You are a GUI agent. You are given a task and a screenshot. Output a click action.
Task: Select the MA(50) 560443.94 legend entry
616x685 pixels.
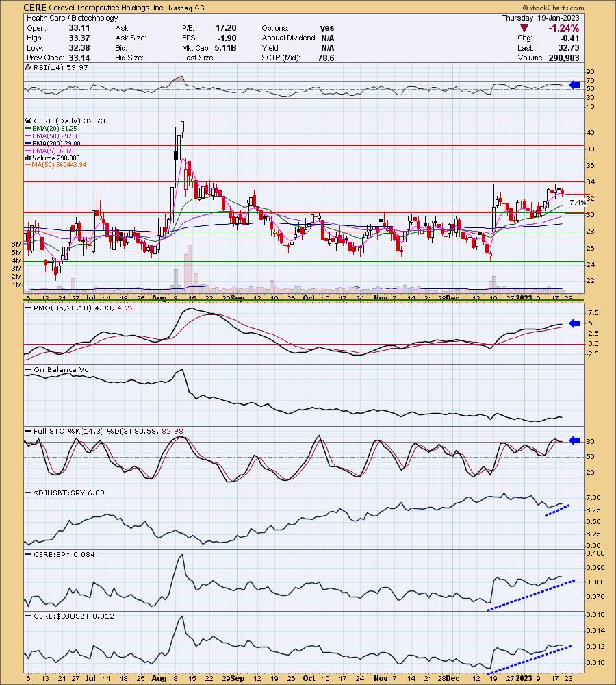pyautogui.click(x=59, y=165)
